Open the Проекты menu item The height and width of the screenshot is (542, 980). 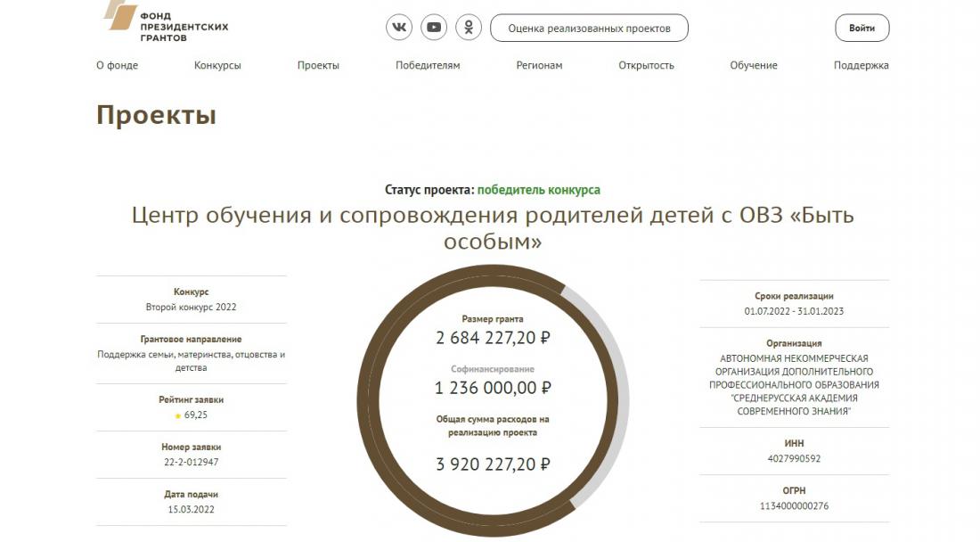[318, 65]
